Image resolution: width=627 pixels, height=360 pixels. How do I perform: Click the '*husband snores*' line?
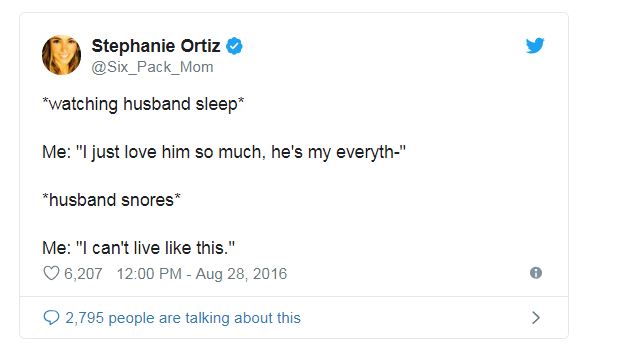click(x=112, y=200)
